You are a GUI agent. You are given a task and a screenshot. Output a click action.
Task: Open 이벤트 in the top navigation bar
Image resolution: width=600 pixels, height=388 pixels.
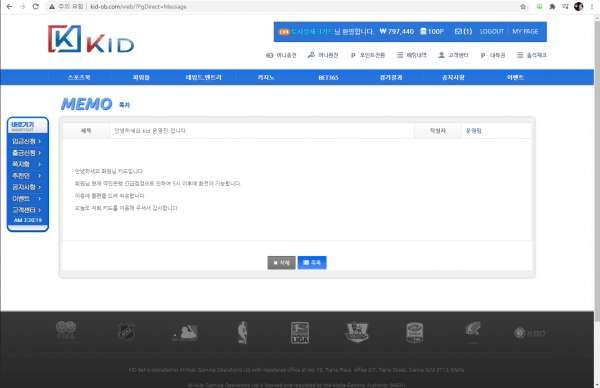515,77
